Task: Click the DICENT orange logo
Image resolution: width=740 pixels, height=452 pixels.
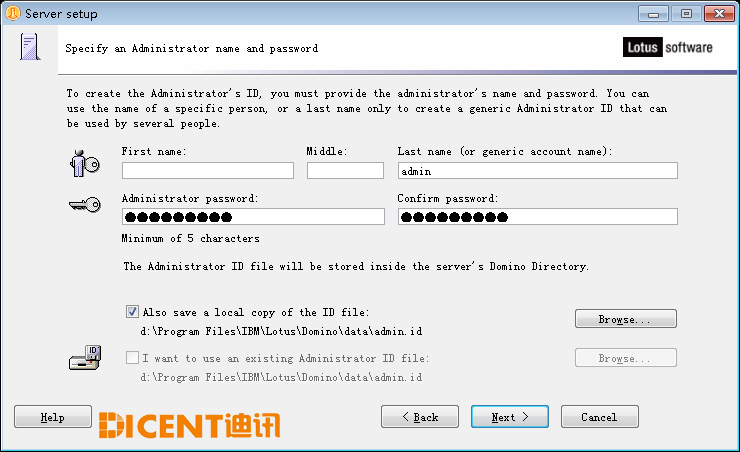Action: tap(189, 425)
